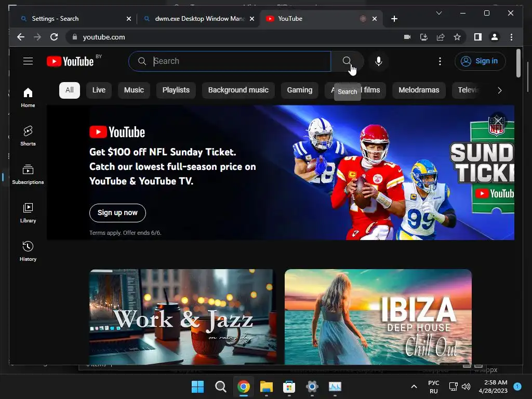Select the Gaming filter chip

point(300,90)
